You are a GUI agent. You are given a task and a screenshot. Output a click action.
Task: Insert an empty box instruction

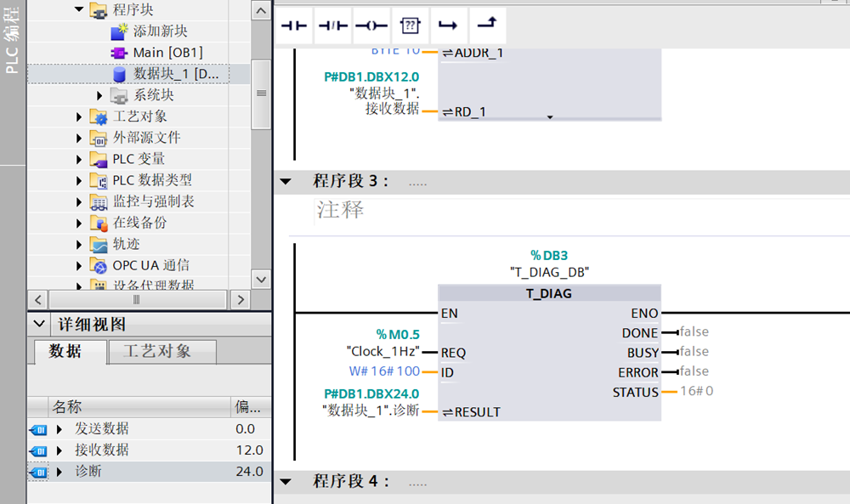point(410,25)
